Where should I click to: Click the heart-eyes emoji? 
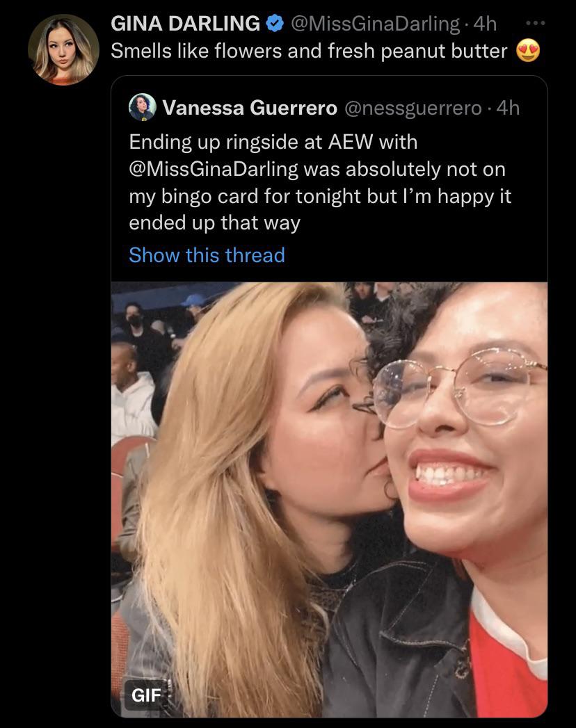529,51
